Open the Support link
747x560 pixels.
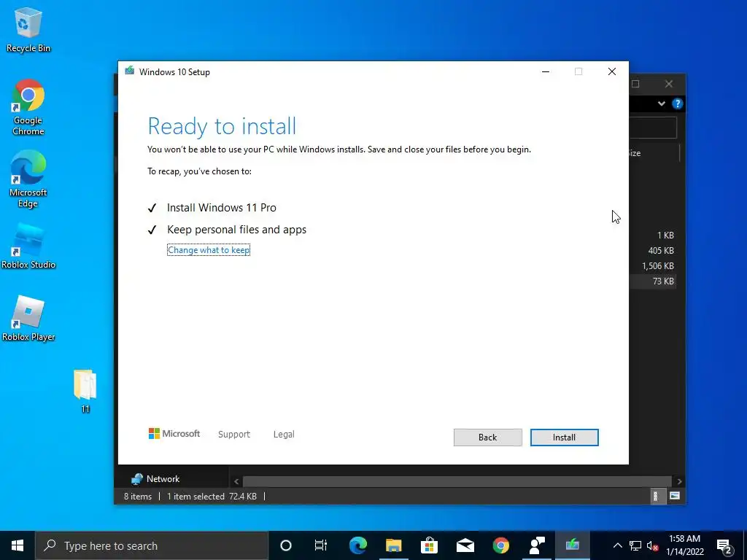(234, 435)
